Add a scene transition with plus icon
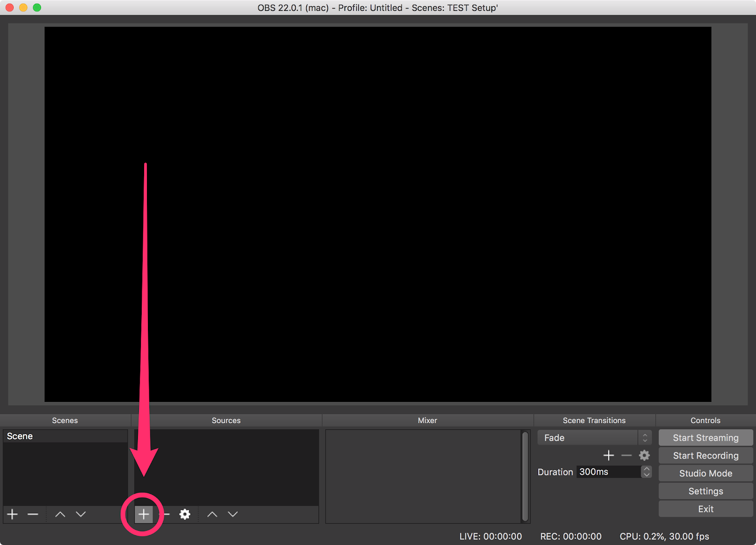Viewport: 756px width, 545px height. tap(609, 455)
